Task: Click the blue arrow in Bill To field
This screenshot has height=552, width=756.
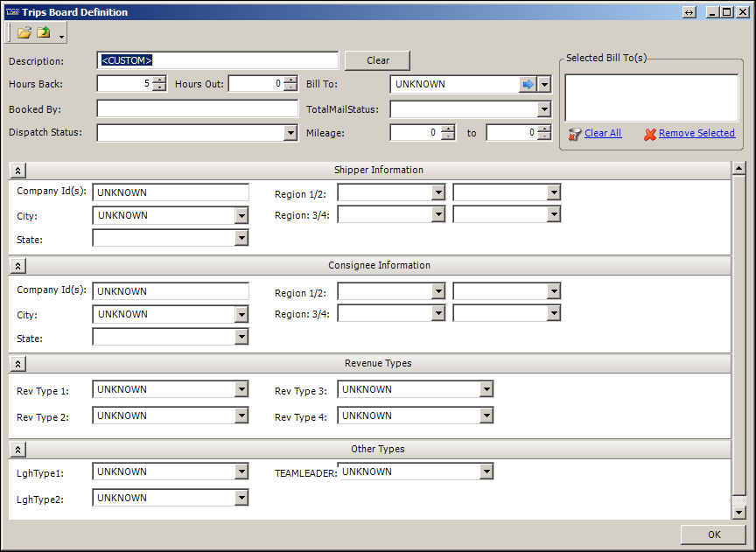Action: (528, 84)
